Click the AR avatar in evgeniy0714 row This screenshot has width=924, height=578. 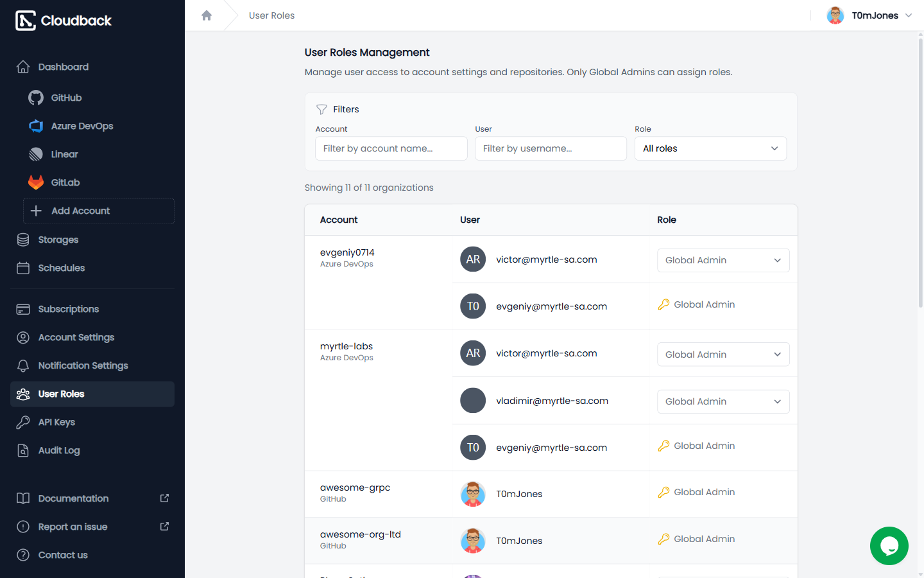tap(473, 259)
